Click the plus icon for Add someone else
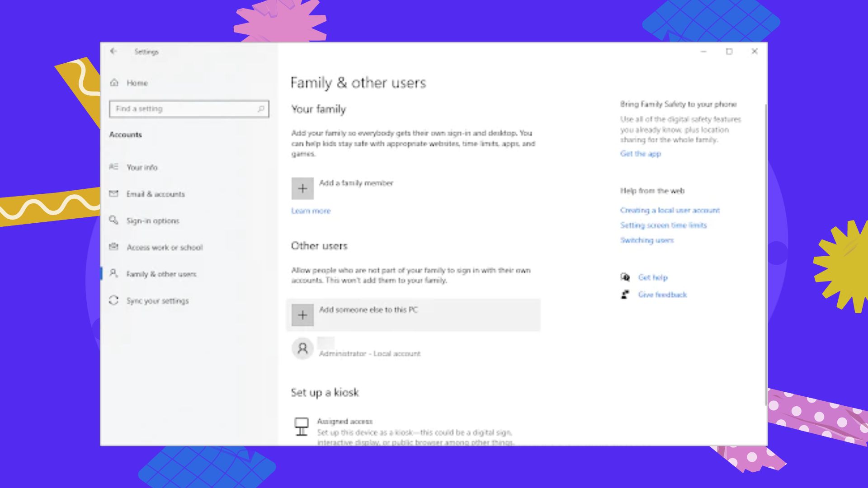 [x=302, y=315]
